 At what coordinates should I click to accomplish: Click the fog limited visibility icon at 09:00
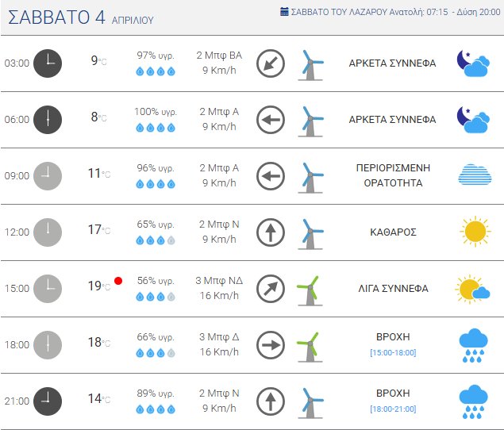pyautogui.click(x=475, y=175)
